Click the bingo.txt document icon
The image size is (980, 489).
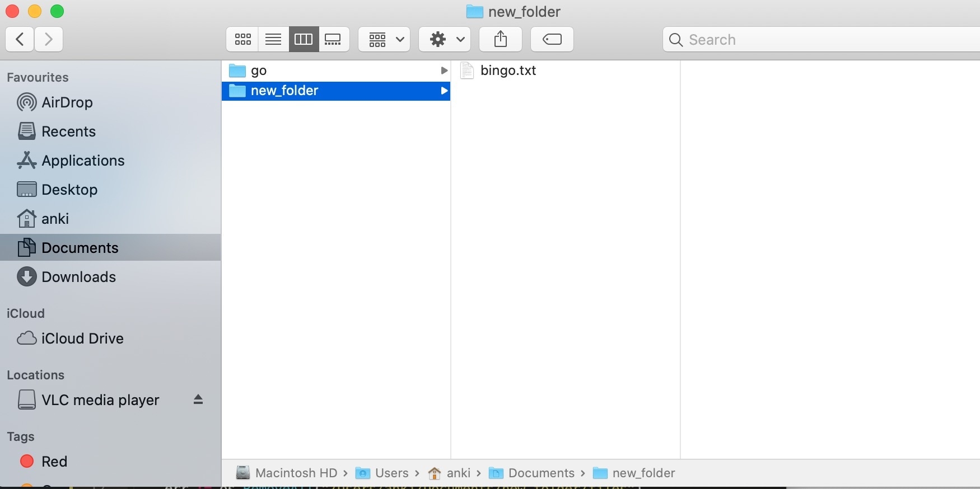click(x=467, y=70)
